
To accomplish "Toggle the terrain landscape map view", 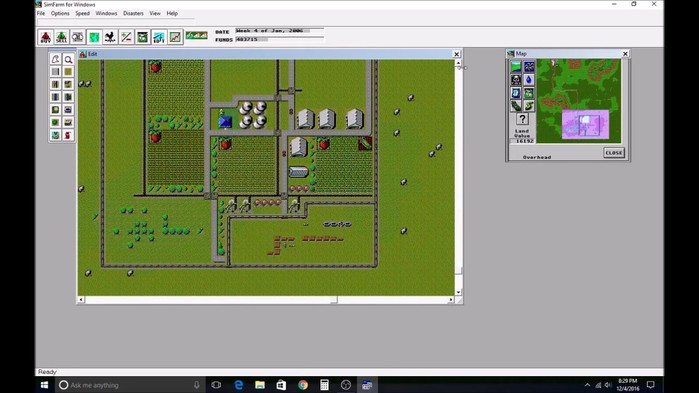I will coord(516,67).
